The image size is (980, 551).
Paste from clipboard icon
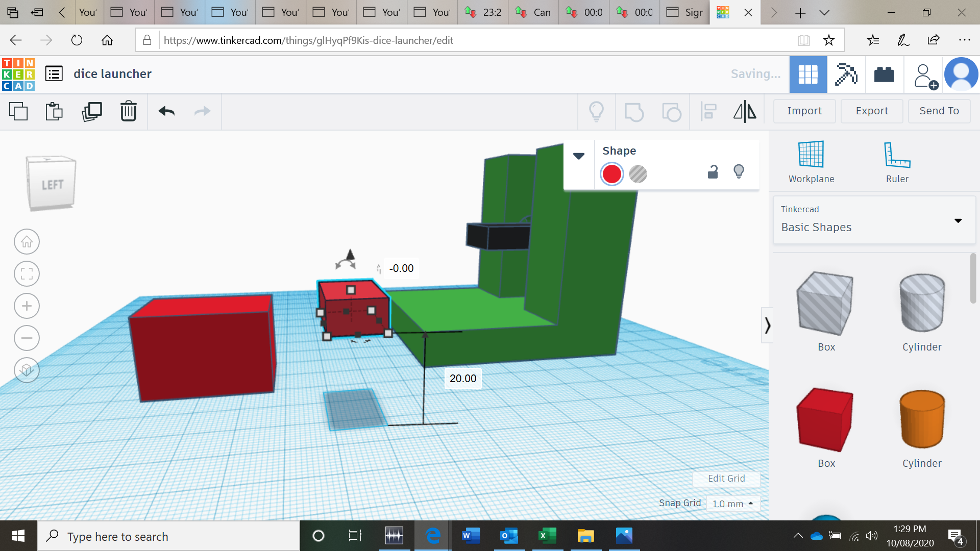pyautogui.click(x=54, y=111)
